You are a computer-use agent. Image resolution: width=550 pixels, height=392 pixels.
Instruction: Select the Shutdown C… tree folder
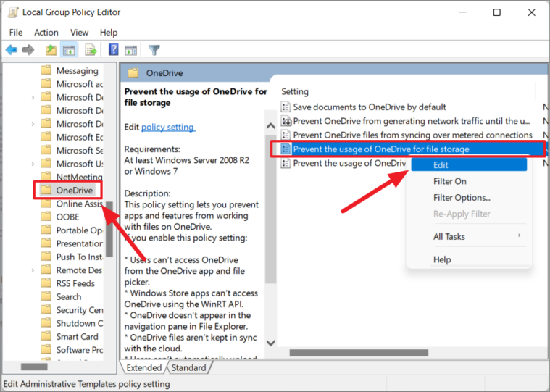(79, 323)
